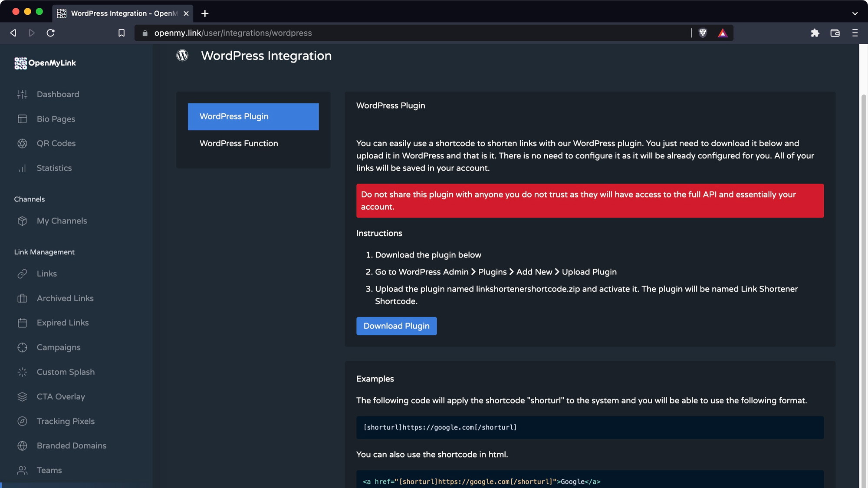Switch to the WordPress Function tab
Image resolution: width=868 pixels, height=488 pixels.
click(253, 143)
